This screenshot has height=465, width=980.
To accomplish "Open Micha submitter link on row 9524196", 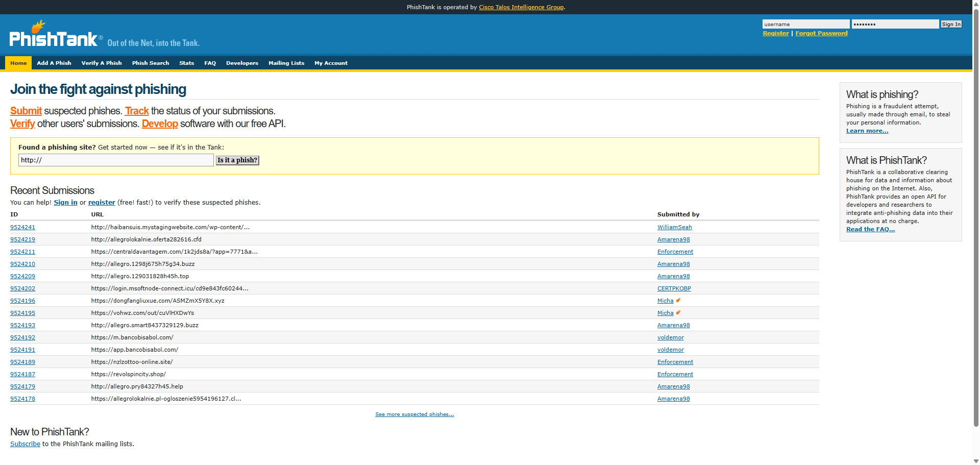I will 666,301.
